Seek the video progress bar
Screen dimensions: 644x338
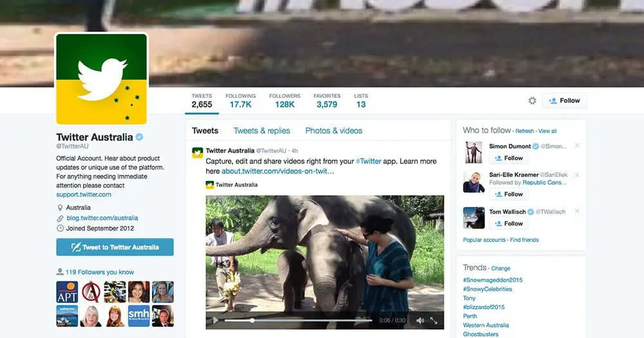pos(298,321)
